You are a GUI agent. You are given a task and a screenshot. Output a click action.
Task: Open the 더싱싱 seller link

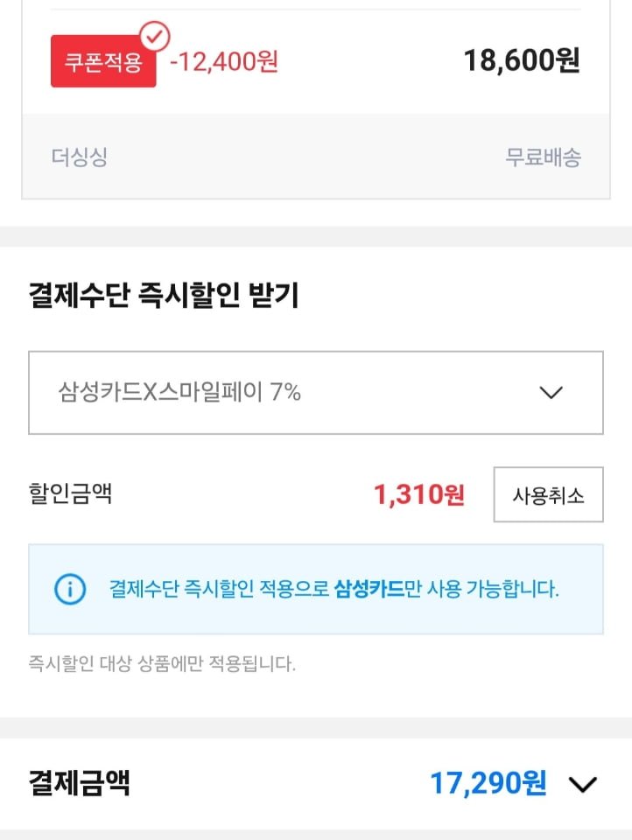click(79, 157)
